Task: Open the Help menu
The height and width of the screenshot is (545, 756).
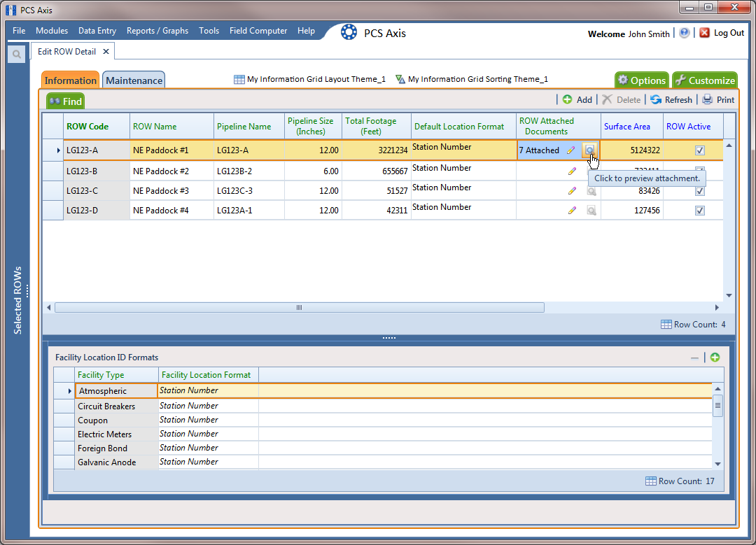Action: pos(306,30)
